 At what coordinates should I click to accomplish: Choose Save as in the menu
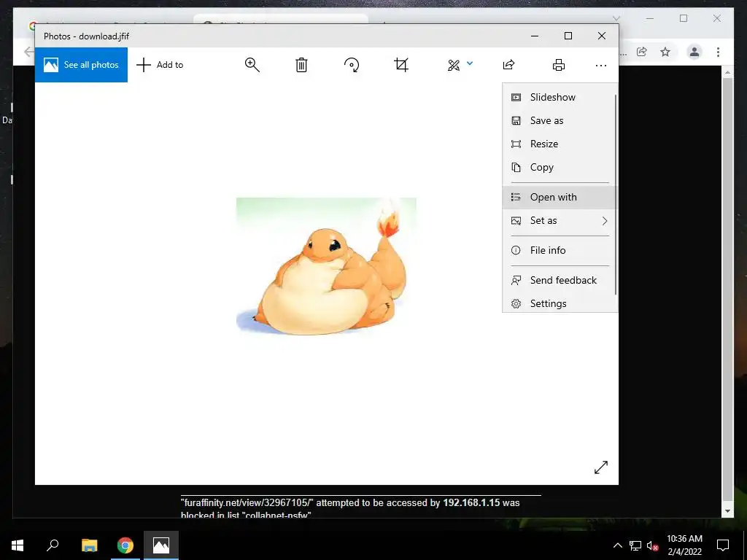(560, 120)
